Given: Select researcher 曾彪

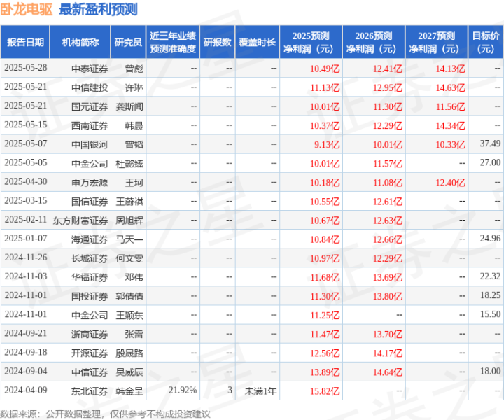Looking at the screenshot, I should 134,69.
